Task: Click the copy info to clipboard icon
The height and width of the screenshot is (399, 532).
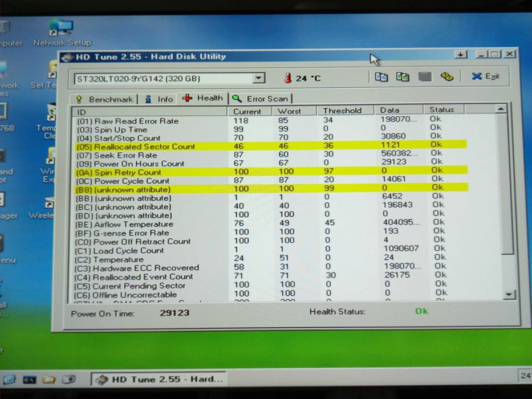Action: coord(381,77)
